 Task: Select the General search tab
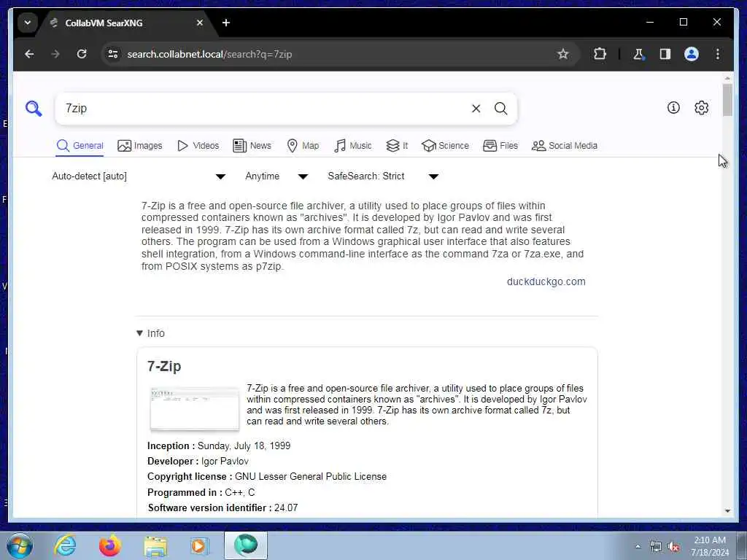(x=80, y=146)
